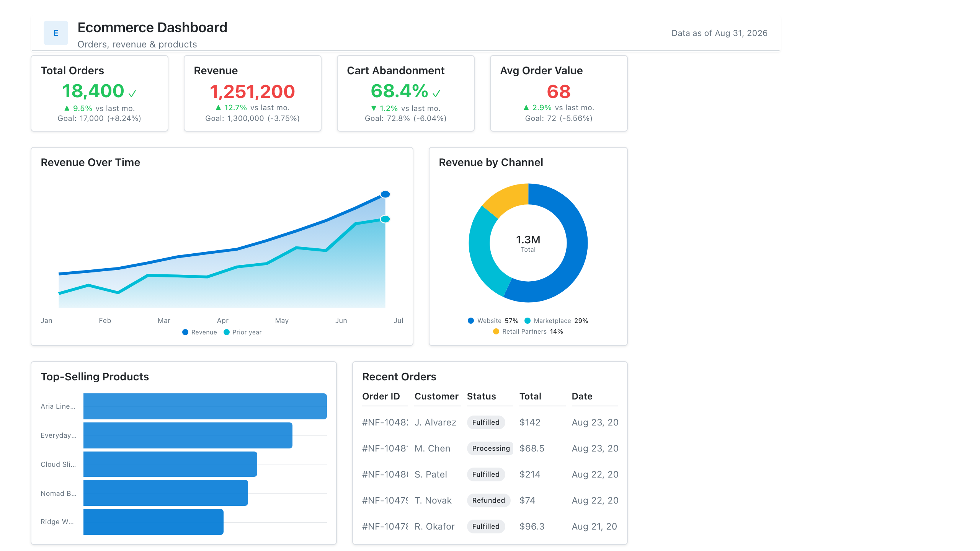
Task: Click the 1.3M Total donut center
Action: pyautogui.click(x=528, y=243)
